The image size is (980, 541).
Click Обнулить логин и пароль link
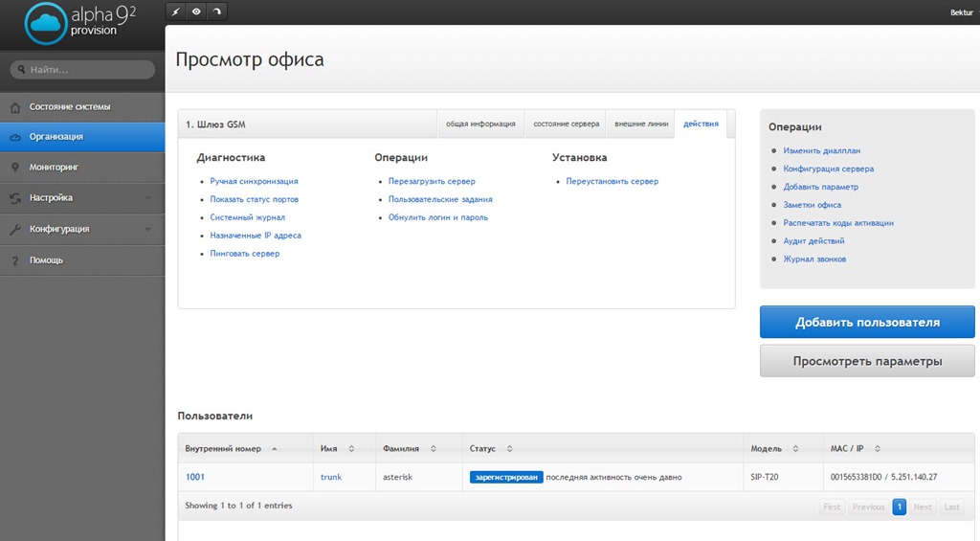pos(438,217)
